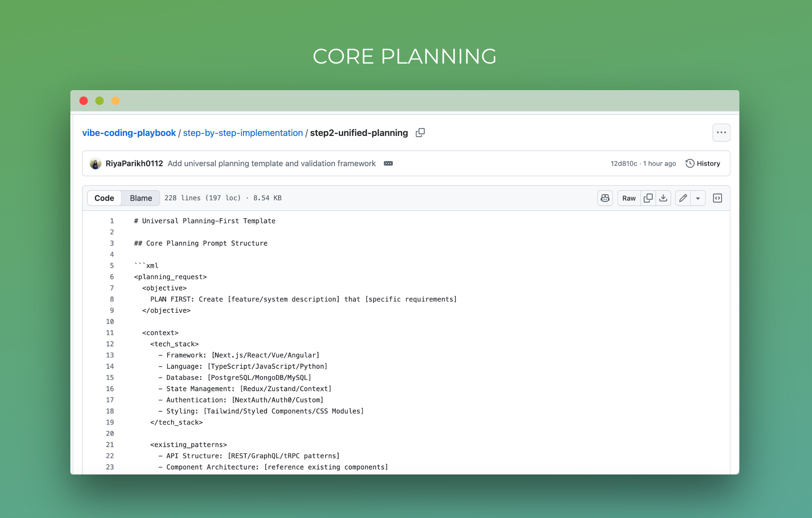Click RiyaParikh0112 username link
This screenshot has width=812, height=518.
click(x=134, y=164)
